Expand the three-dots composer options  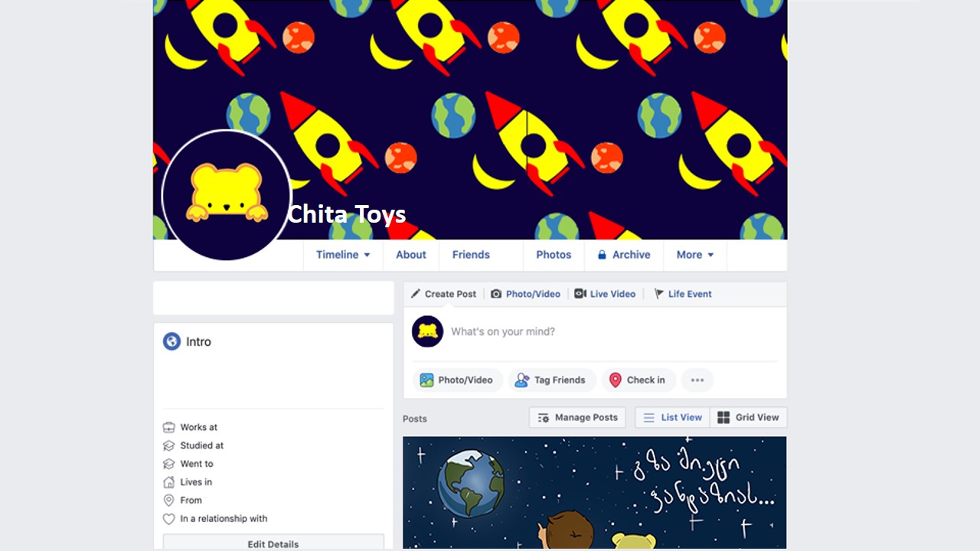(x=697, y=380)
